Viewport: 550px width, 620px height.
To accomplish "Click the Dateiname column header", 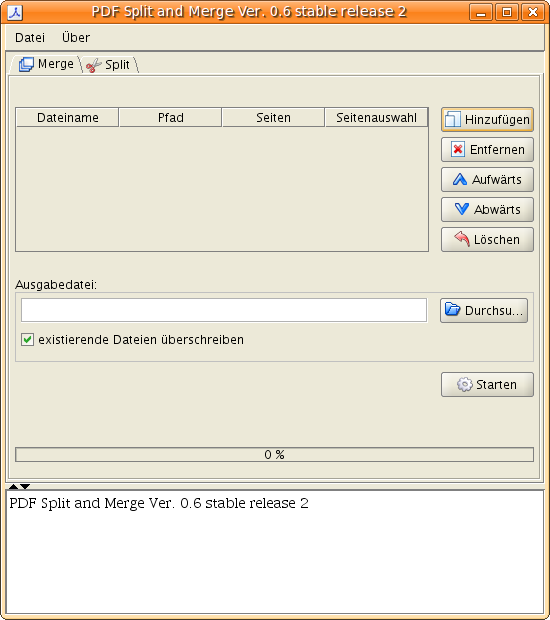I will 68,117.
